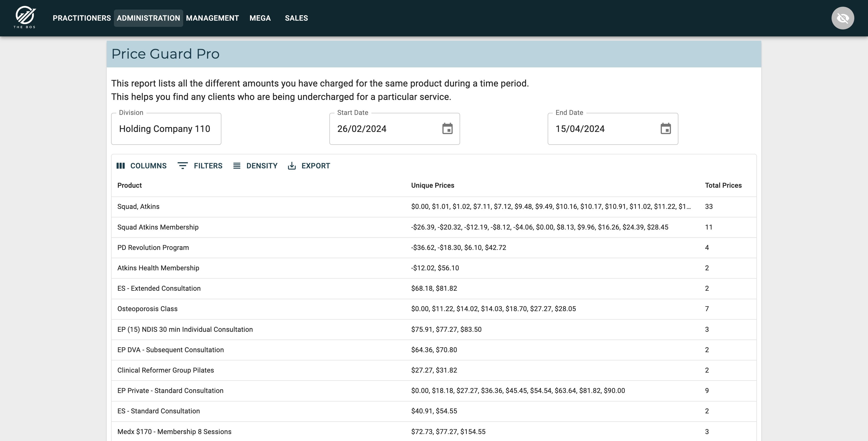Click prices '$64.36, $70.80'
The image size is (868, 441).
coord(434,350)
